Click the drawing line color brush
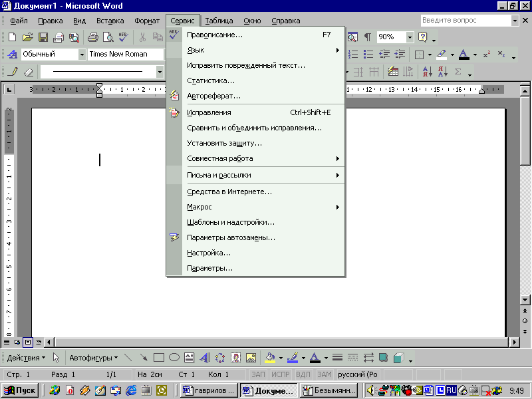This screenshot has width=532, height=399. point(293,358)
